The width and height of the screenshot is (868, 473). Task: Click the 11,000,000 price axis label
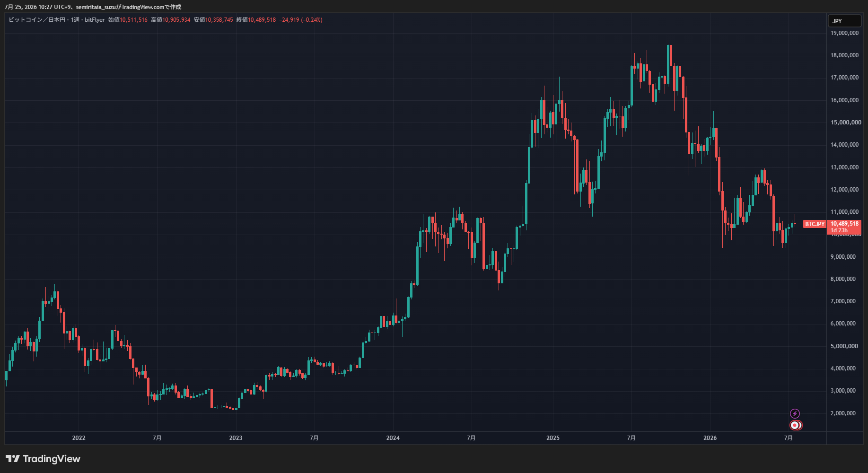(x=844, y=212)
